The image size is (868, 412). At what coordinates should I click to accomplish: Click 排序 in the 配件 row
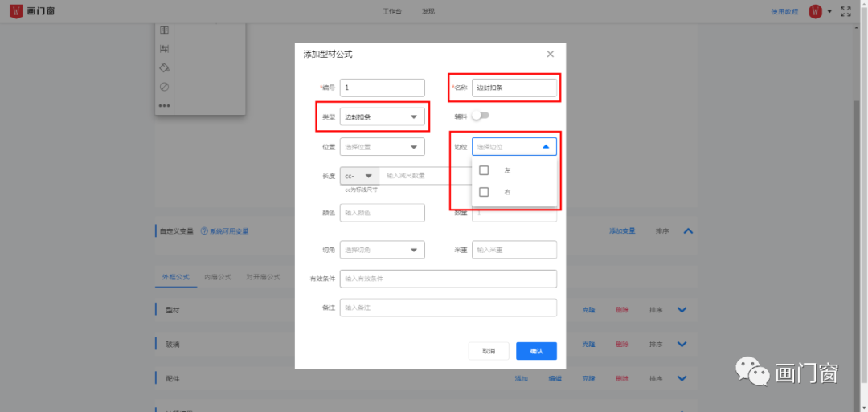pyautogui.click(x=656, y=379)
